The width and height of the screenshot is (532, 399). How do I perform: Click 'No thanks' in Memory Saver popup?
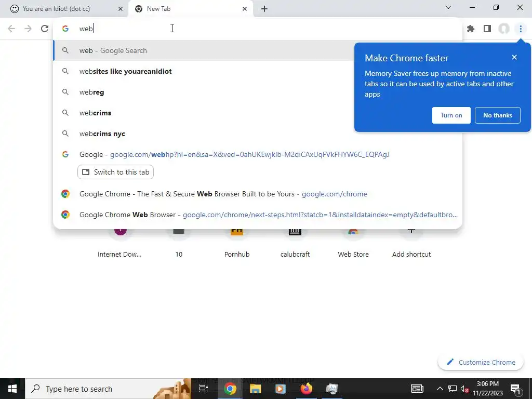coord(497,115)
